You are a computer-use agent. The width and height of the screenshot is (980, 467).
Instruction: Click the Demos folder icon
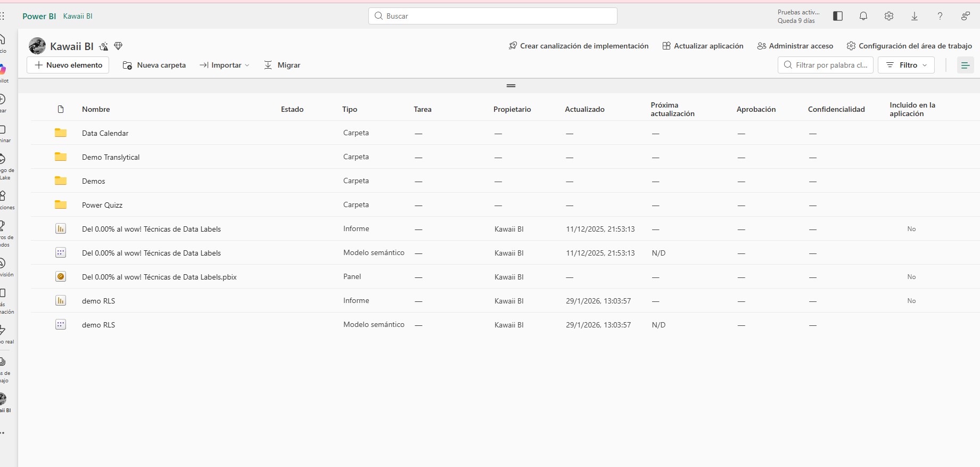[61, 181]
